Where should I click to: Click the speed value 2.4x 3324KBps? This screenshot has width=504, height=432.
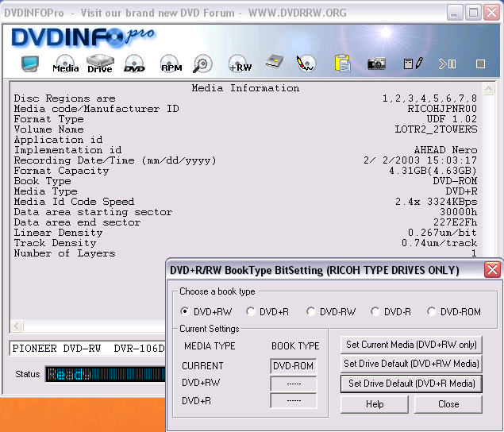click(x=436, y=202)
